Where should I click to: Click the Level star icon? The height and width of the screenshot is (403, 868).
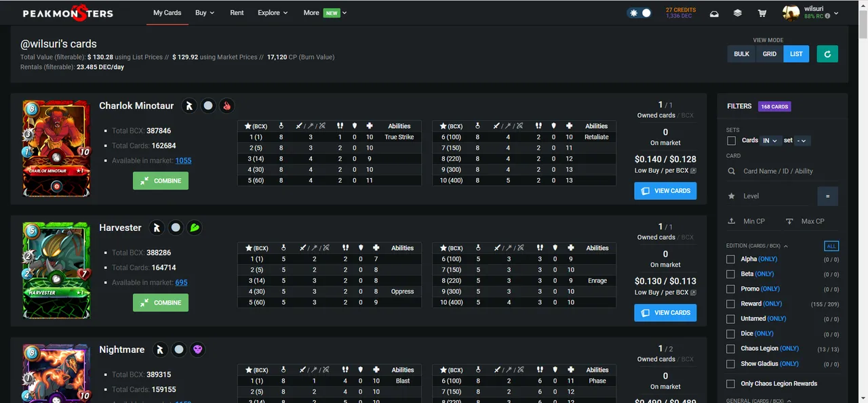click(731, 196)
